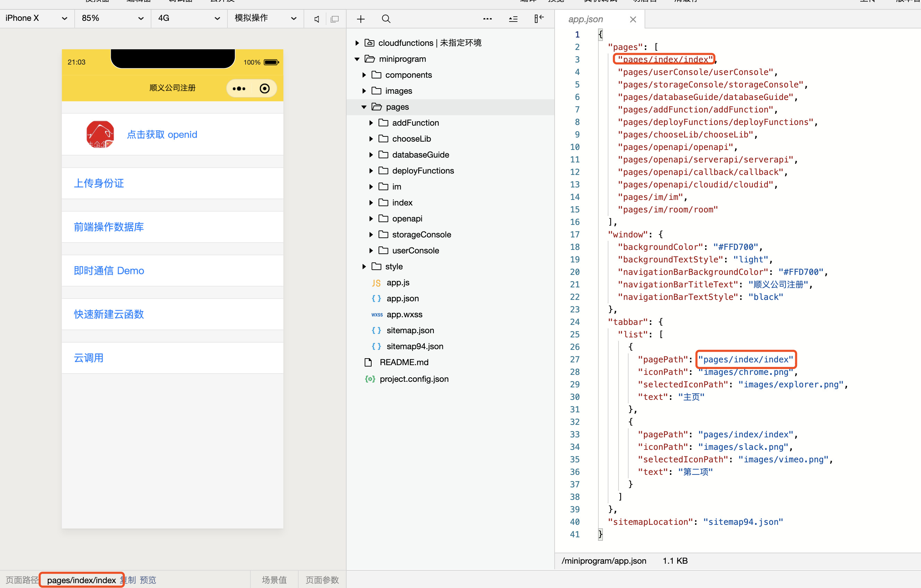Click the 预览 button in status bar
The image size is (921, 588).
[x=148, y=580]
